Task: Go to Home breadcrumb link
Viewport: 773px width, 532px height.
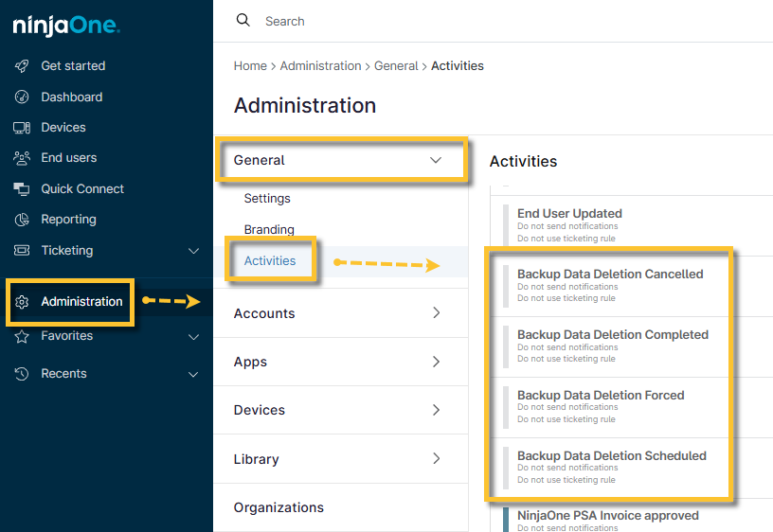Action: [250, 66]
